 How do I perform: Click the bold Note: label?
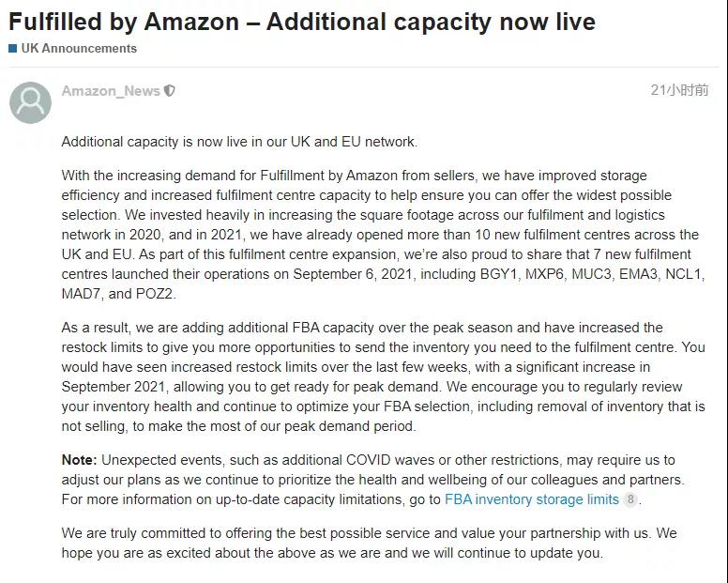[79, 460]
